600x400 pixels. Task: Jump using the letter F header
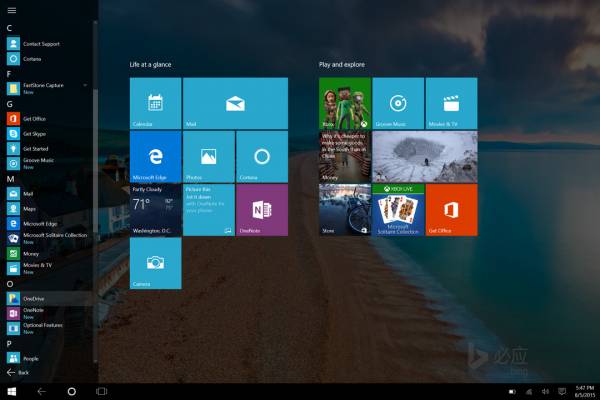coord(9,74)
